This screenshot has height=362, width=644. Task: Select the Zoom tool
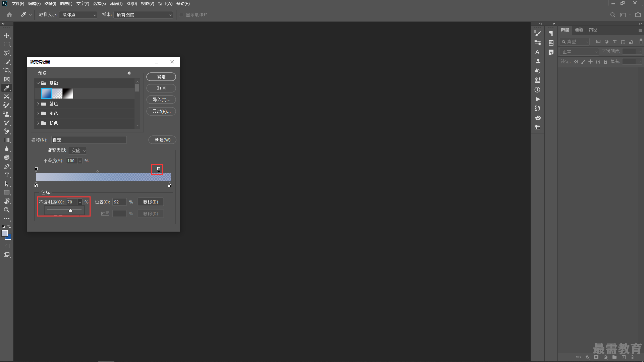pyautogui.click(x=7, y=210)
